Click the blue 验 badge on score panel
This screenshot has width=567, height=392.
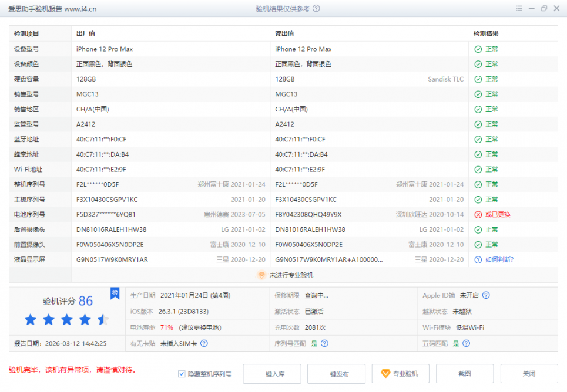pos(115,293)
